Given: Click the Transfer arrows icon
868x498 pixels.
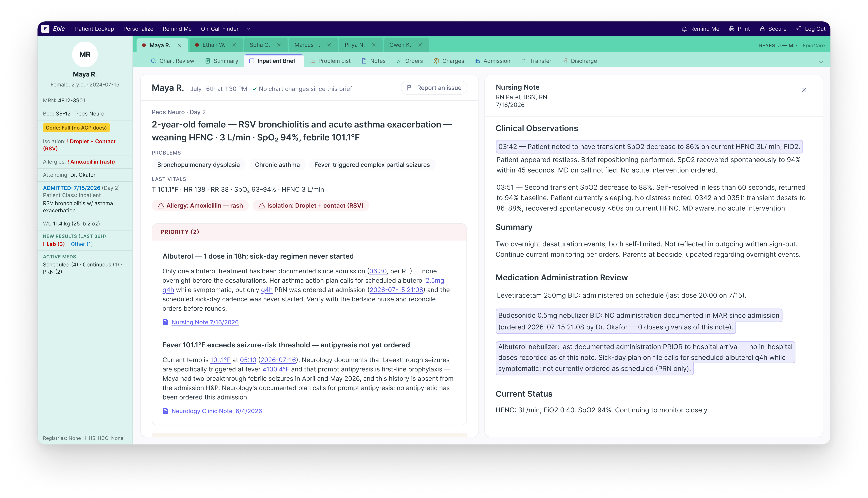Looking at the screenshot, I should click(x=524, y=61).
